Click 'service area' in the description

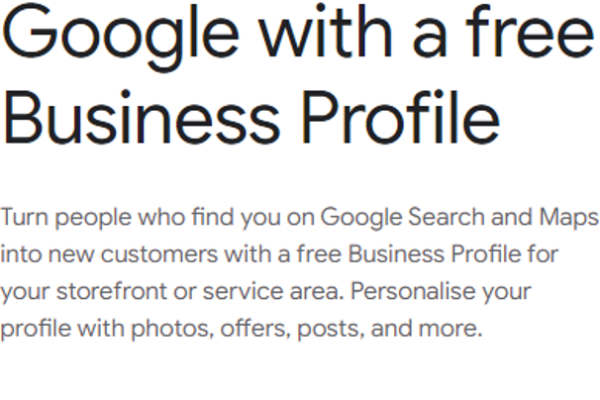click(271, 291)
